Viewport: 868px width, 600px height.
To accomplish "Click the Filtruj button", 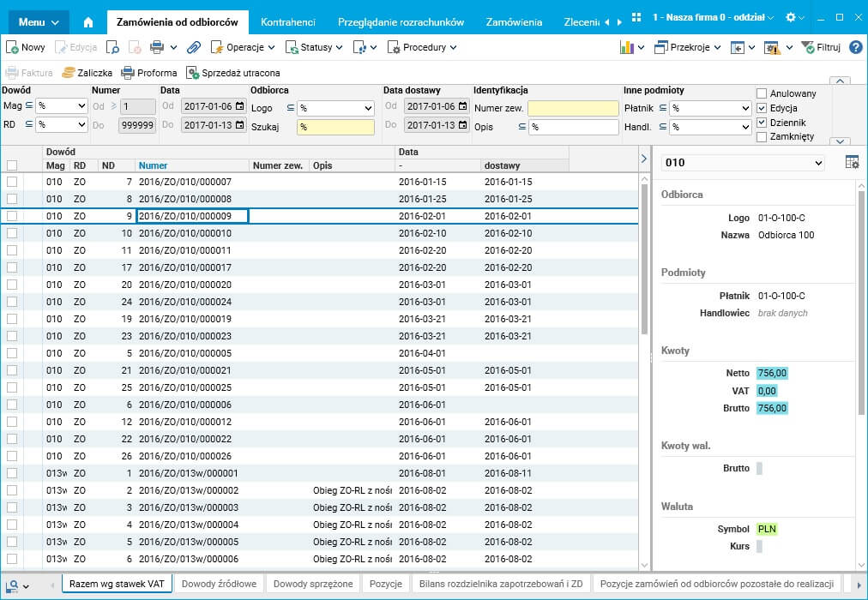I will (x=821, y=47).
